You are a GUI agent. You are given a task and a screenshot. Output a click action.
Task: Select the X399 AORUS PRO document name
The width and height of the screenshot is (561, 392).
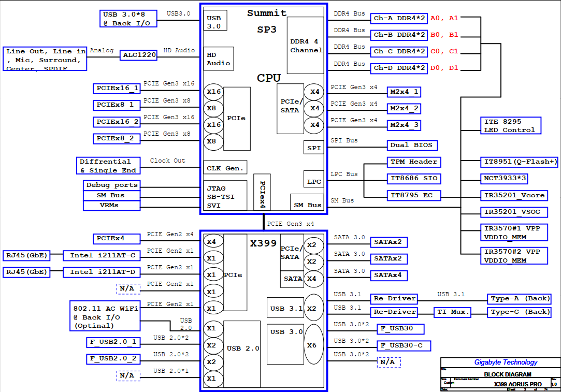pos(517,384)
